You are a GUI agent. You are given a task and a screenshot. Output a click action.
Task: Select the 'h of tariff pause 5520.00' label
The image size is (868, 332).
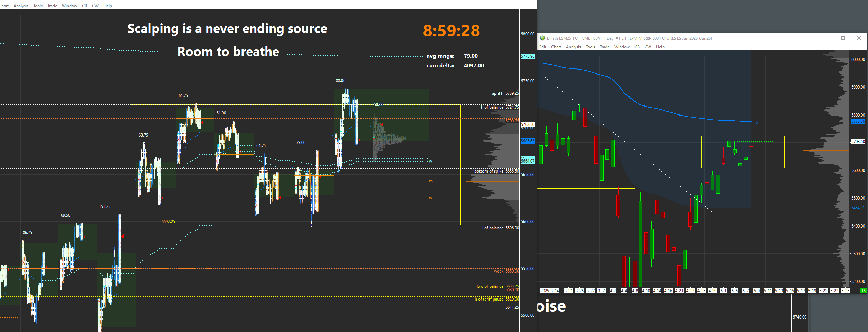tap(497, 299)
